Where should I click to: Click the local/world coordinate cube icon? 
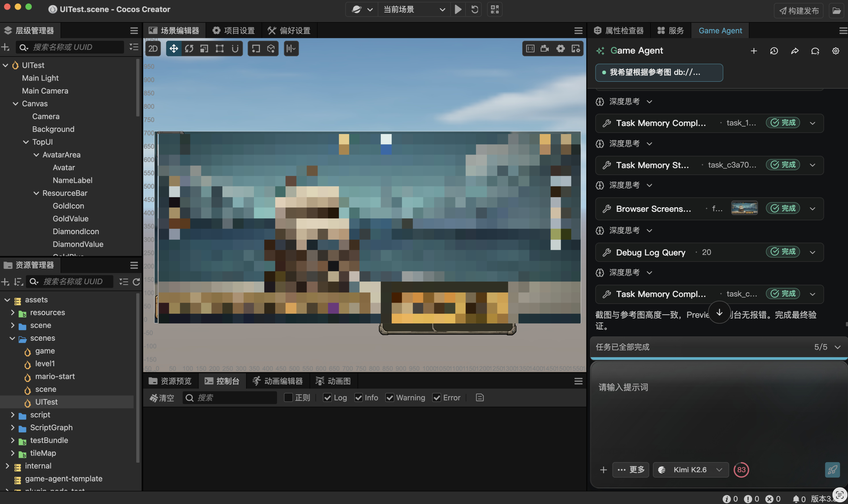pyautogui.click(x=271, y=49)
